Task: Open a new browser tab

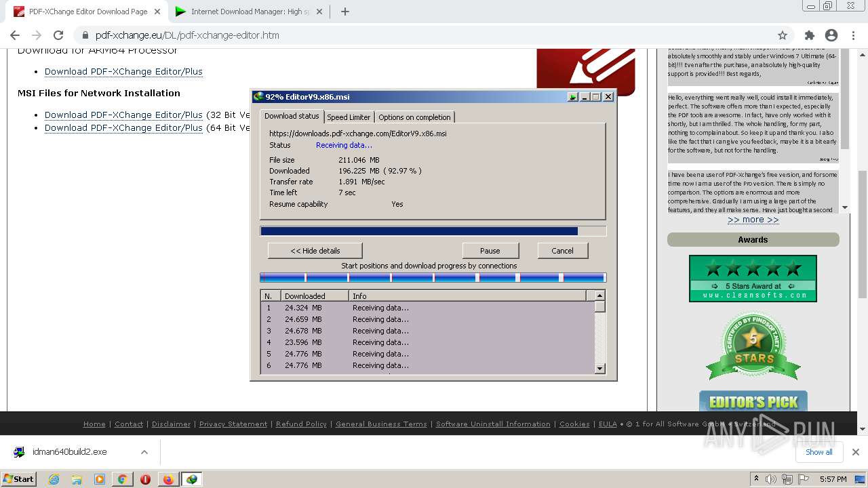Action: pyautogui.click(x=344, y=12)
